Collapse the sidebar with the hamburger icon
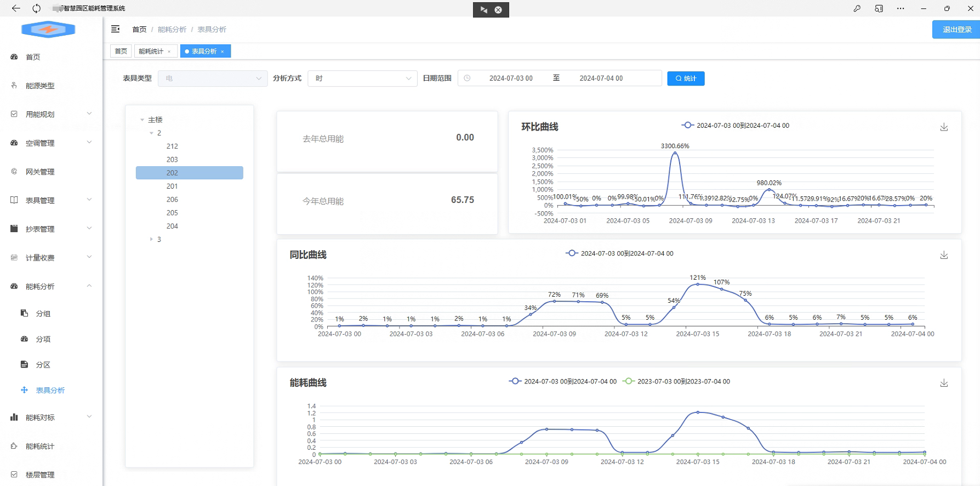980x486 pixels. pos(115,29)
